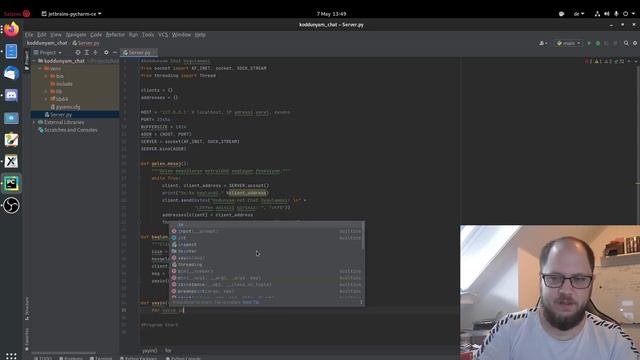Image resolution: width=640 pixels, height=360 pixels.
Task: Open the Window menu
Action: tap(181, 35)
